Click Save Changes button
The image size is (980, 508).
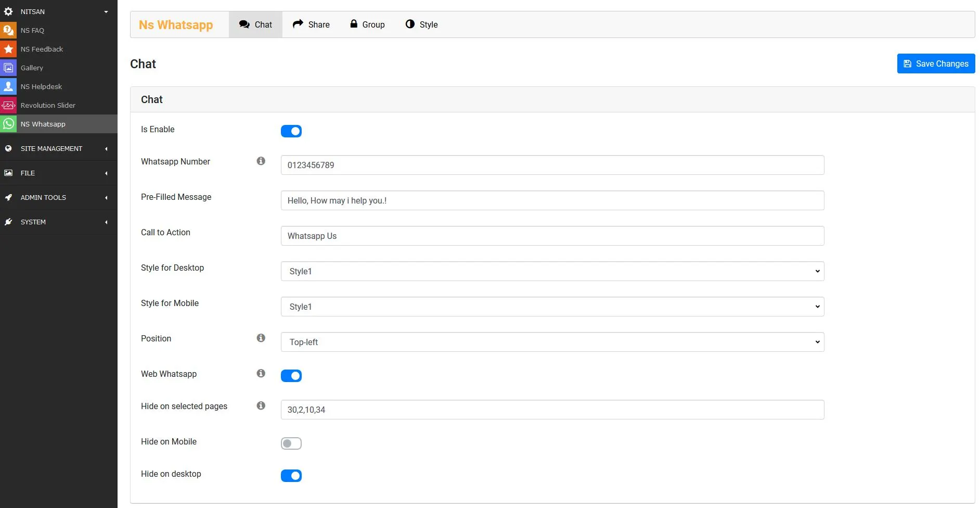click(x=936, y=63)
